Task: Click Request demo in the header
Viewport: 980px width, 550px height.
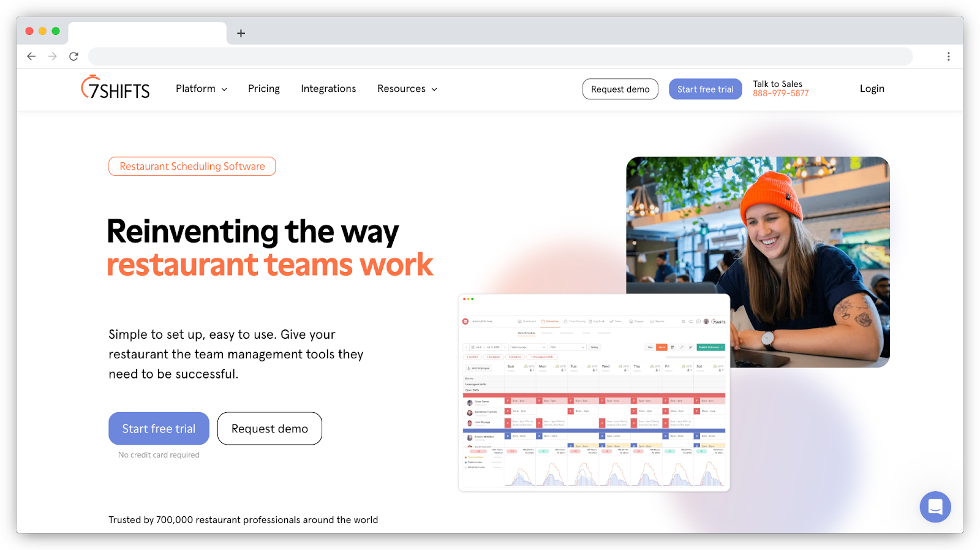Action: 620,89
